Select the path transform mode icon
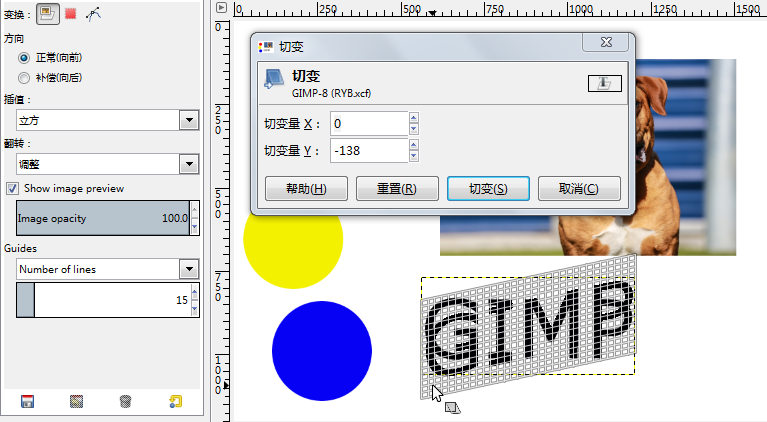This screenshot has width=767, height=422. (x=93, y=14)
